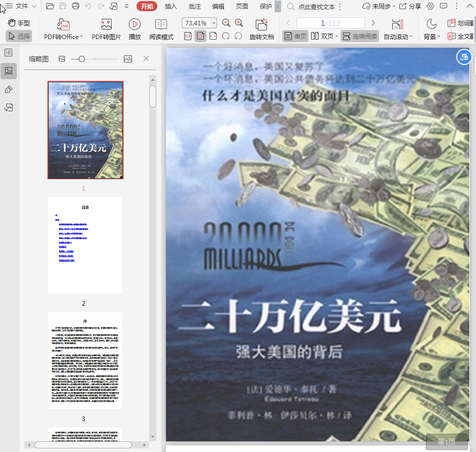Click the zoom in magnifier icon
Viewport: 476px width, 452px height.
(x=239, y=23)
